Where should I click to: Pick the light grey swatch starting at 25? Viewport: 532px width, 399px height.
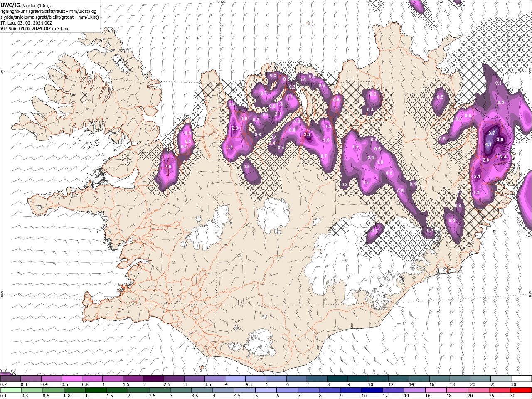[501, 379]
